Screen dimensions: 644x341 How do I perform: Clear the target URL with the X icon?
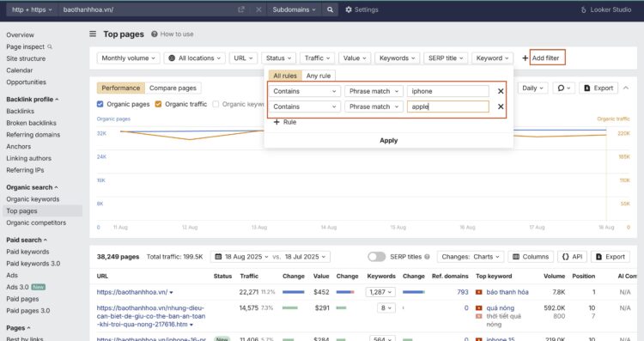pyautogui.click(x=258, y=9)
